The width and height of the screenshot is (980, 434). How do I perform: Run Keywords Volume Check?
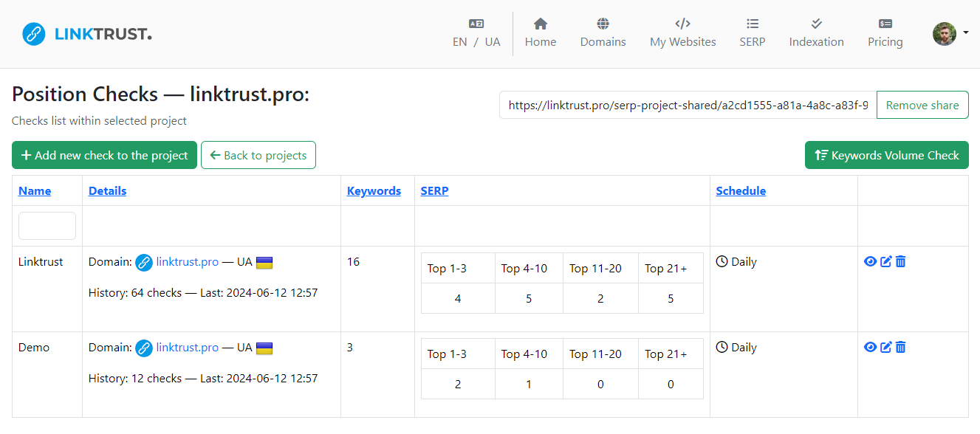click(886, 155)
